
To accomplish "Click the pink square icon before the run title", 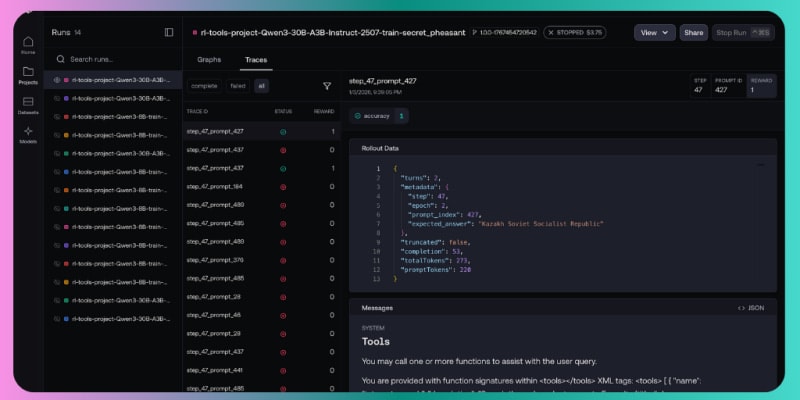I will tap(195, 33).
